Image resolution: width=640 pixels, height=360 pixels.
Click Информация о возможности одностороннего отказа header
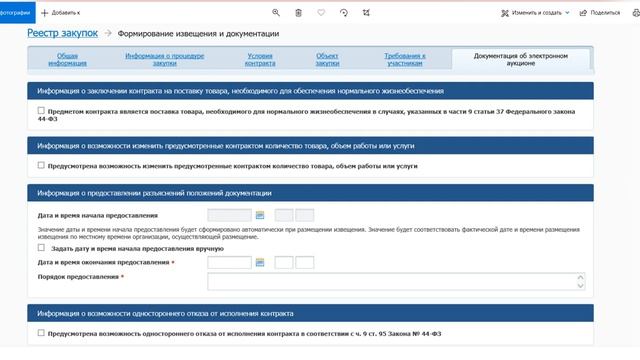pyautogui.click(x=310, y=313)
